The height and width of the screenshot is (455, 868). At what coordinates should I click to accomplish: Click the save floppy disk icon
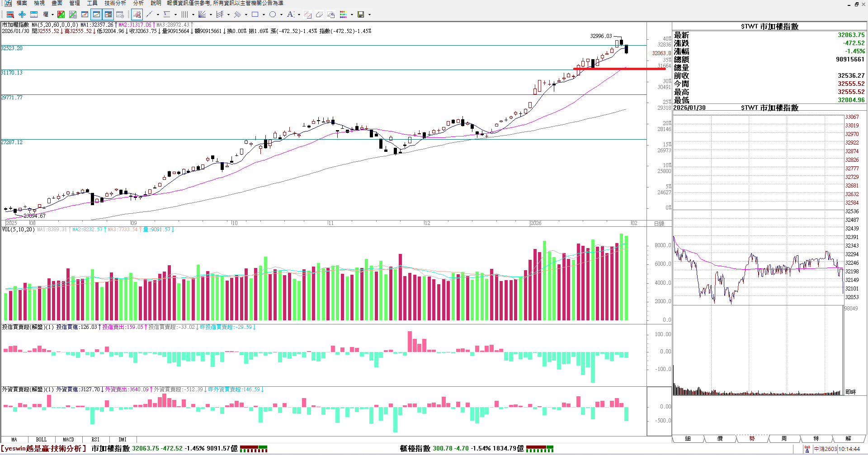point(361,14)
